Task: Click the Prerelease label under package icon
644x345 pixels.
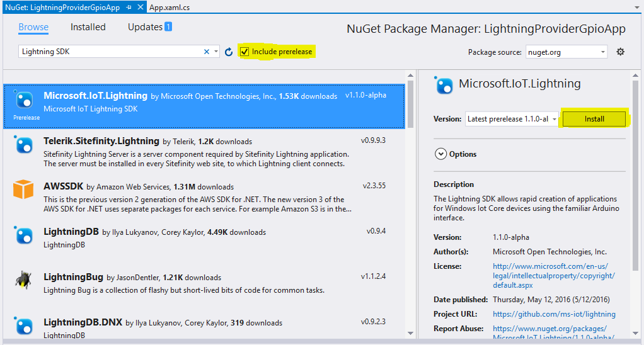Action: 26,118
